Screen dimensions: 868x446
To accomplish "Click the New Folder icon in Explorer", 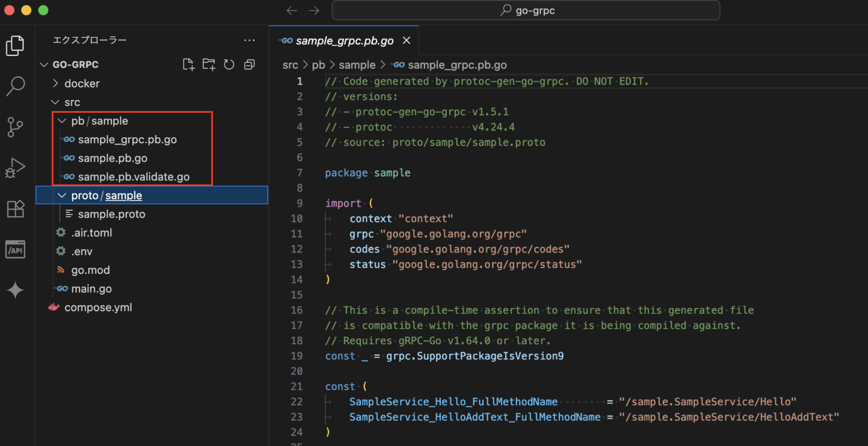I will [209, 64].
